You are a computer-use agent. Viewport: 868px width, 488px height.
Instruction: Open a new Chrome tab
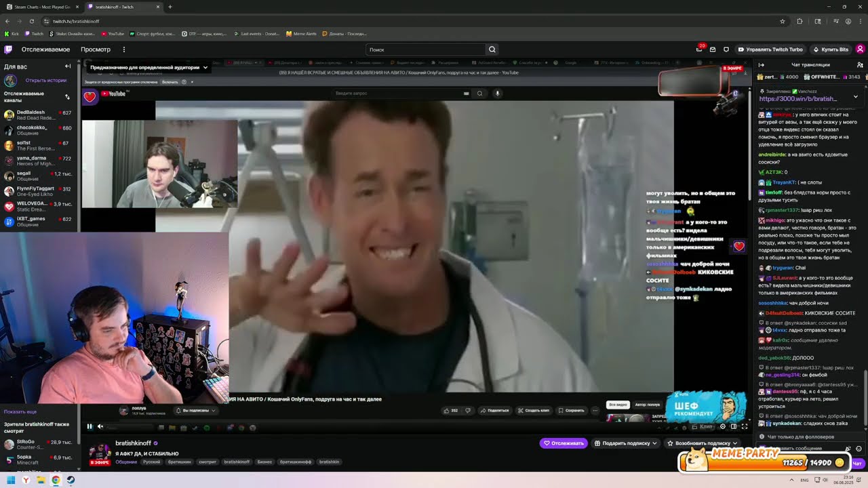(x=170, y=7)
